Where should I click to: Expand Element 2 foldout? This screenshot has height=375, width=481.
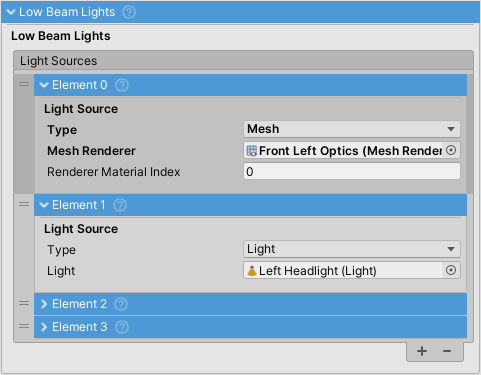tap(44, 304)
